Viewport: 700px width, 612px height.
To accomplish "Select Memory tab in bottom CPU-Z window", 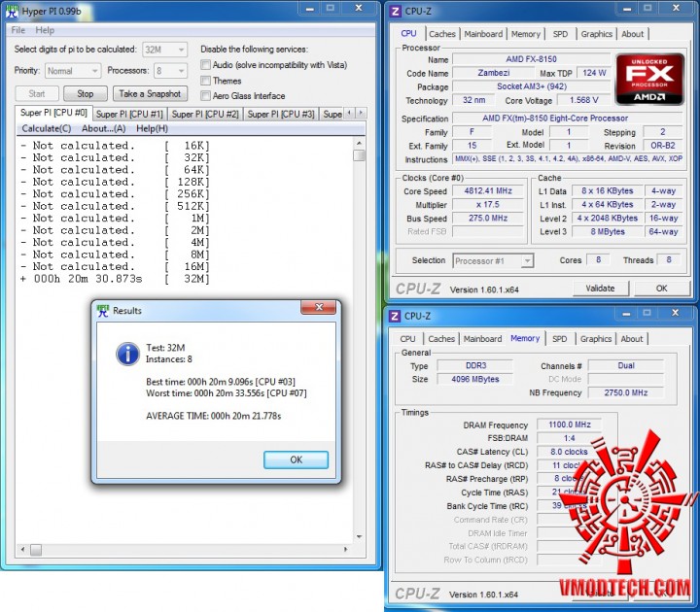I will [x=525, y=339].
